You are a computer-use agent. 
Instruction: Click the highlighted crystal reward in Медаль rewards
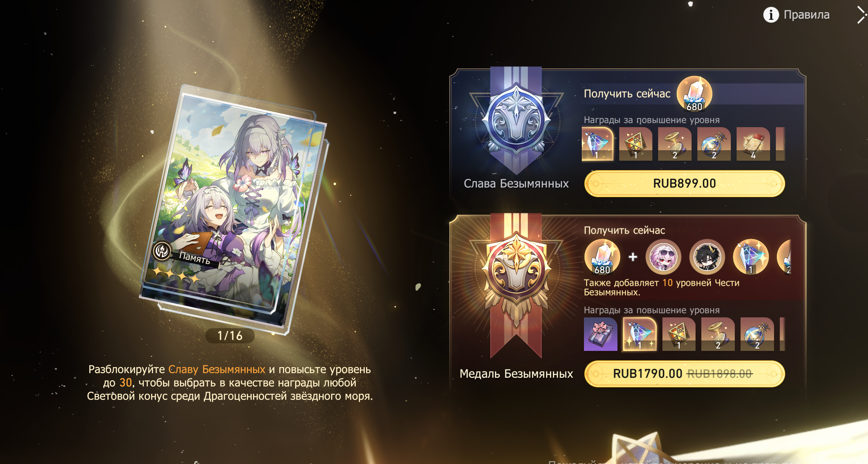click(640, 334)
